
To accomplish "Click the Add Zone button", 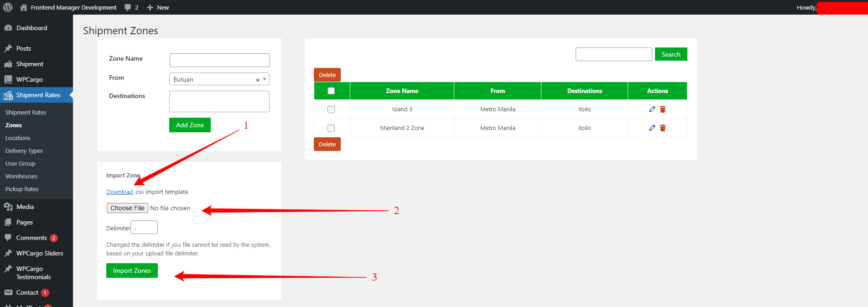I will coord(190,125).
